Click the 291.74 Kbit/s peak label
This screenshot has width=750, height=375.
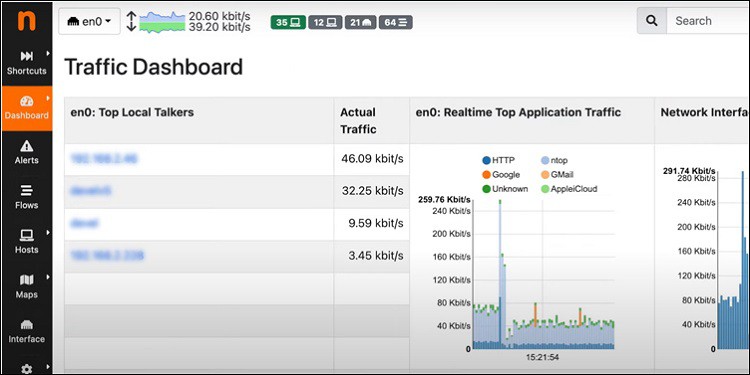pos(689,171)
